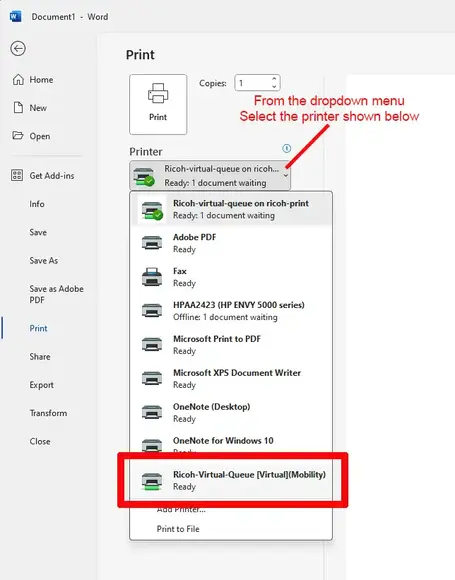This screenshot has height=580, width=455.
Task: Select the Print sidebar tab
Action: coord(38,328)
